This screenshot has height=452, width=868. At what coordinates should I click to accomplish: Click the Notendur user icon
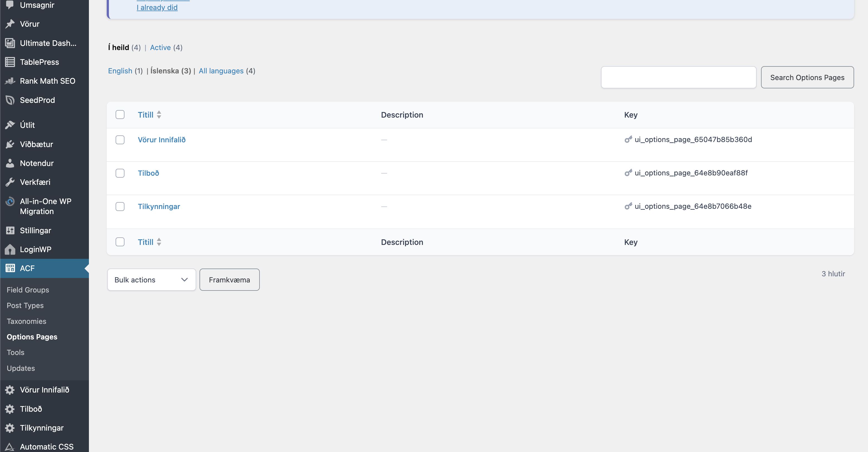click(10, 163)
